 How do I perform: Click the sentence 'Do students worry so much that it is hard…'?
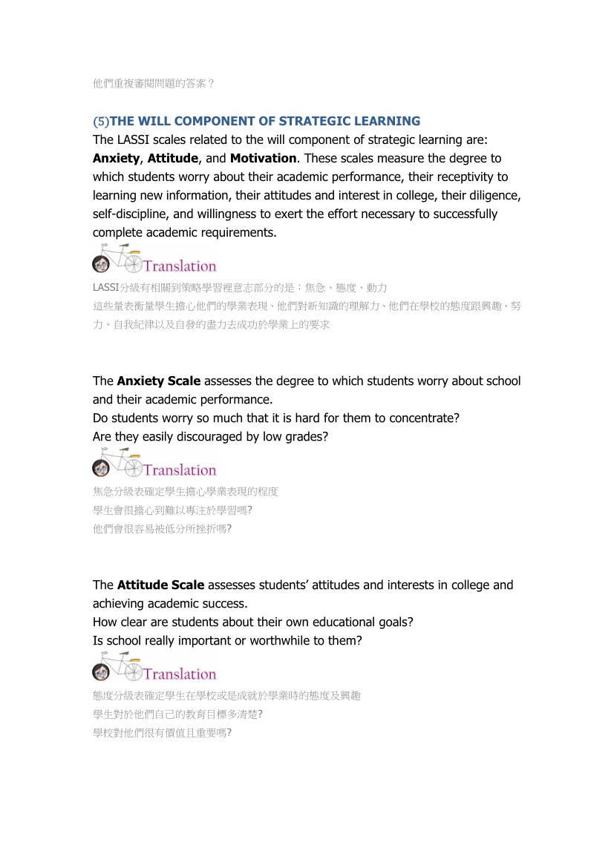[x=275, y=418]
